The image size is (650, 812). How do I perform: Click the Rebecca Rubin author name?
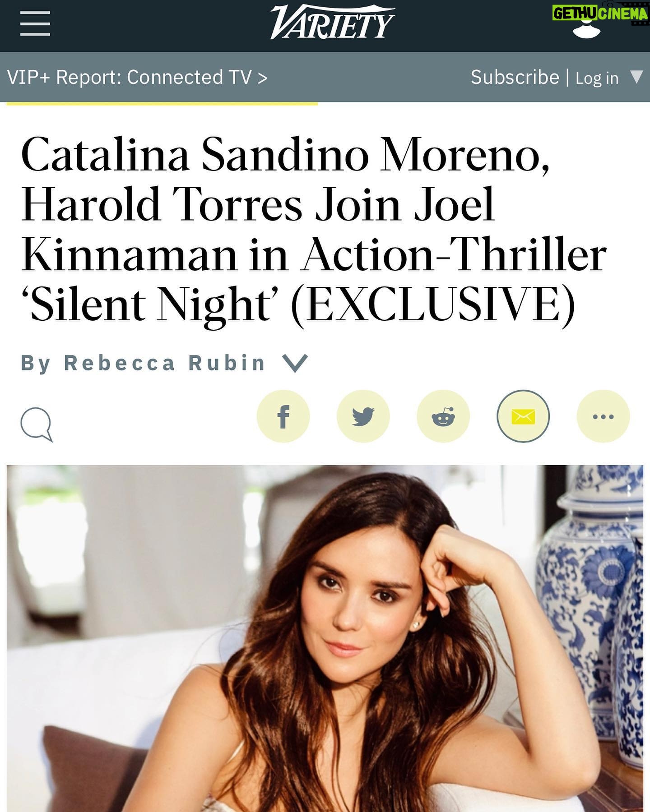tap(165, 363)
